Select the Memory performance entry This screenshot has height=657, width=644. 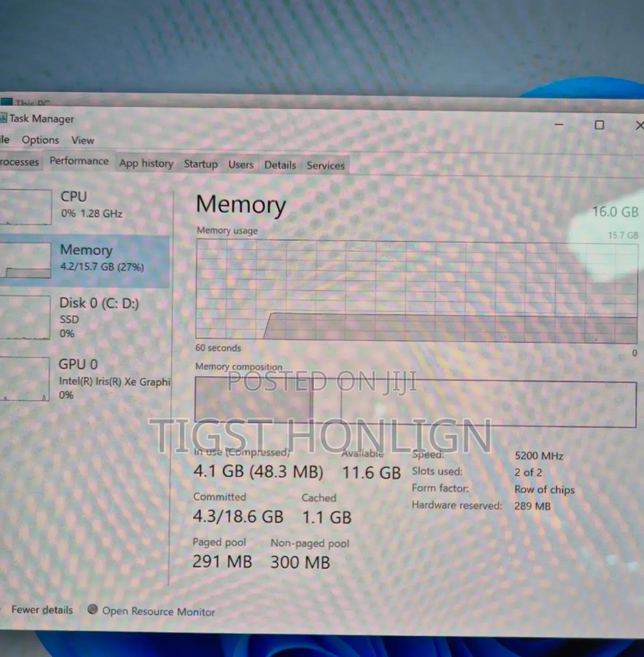85,261
